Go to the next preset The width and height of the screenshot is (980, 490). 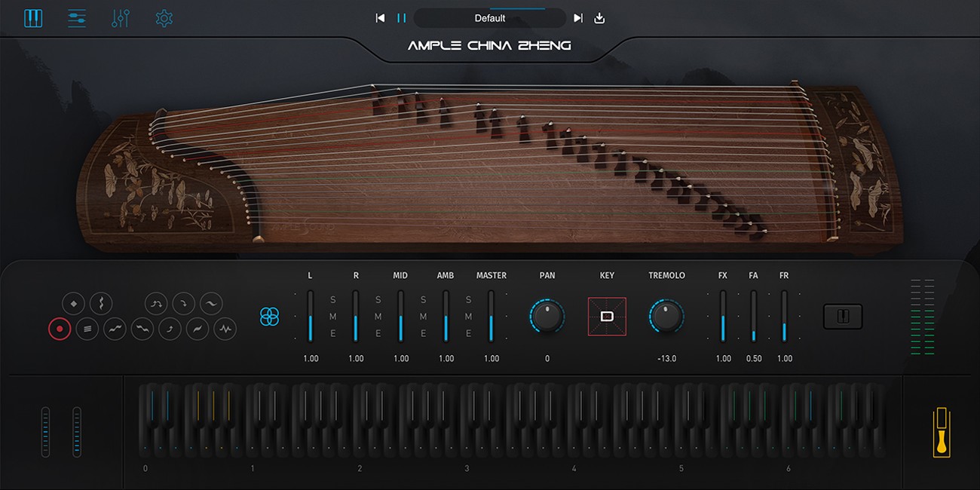(x=578, y=18)
